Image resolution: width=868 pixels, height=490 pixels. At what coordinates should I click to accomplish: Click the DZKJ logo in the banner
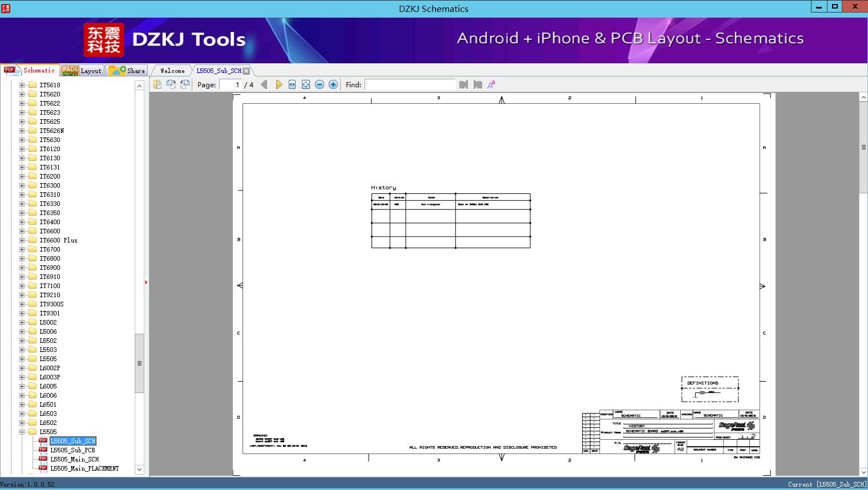[103, 40]
